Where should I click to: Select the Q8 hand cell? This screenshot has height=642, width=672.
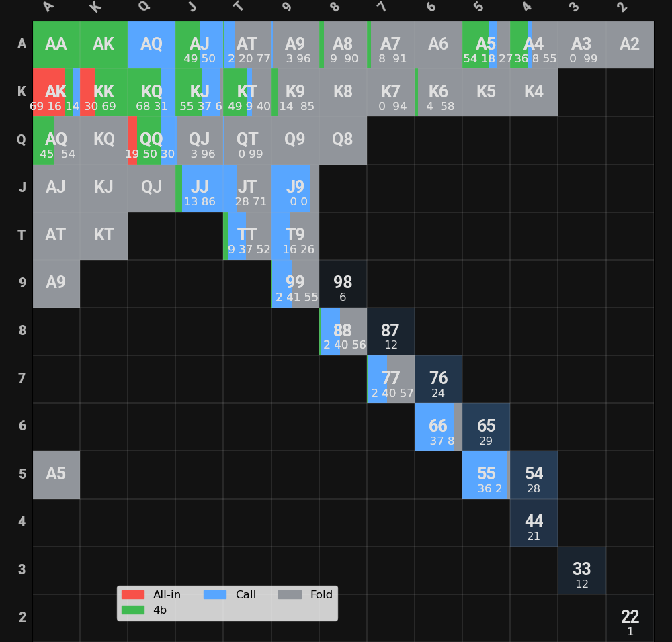point(343,140)
